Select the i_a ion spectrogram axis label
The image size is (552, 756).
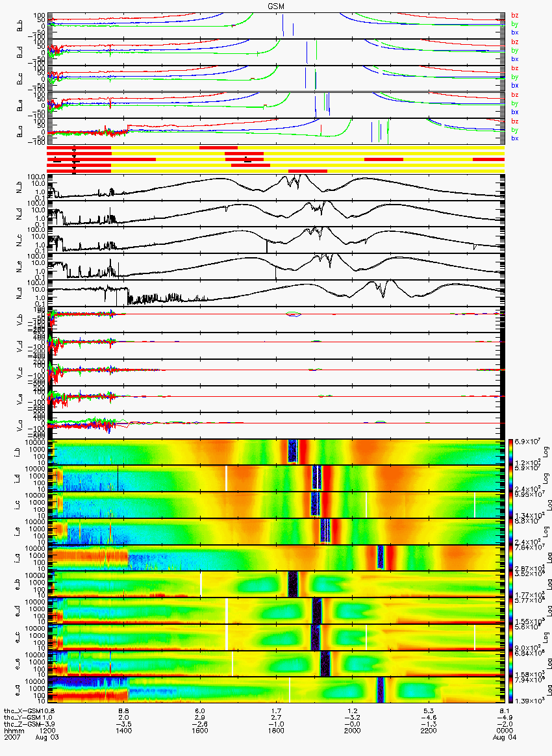[18, 559]
